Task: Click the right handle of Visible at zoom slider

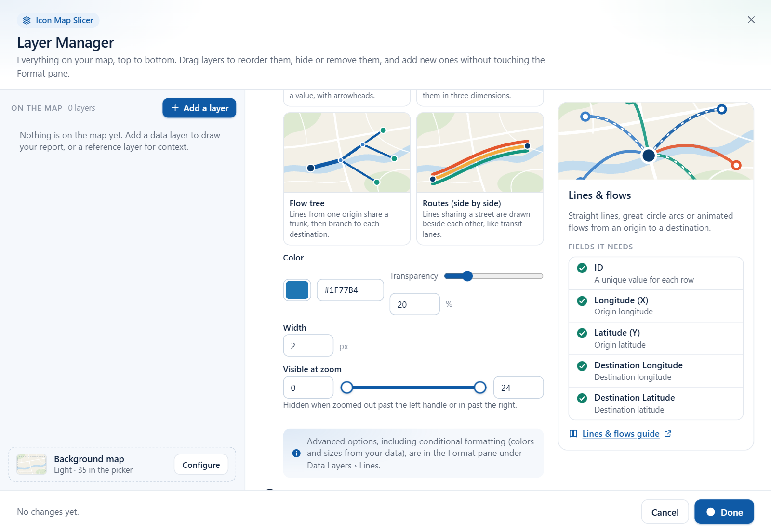Action: (480, 387)
